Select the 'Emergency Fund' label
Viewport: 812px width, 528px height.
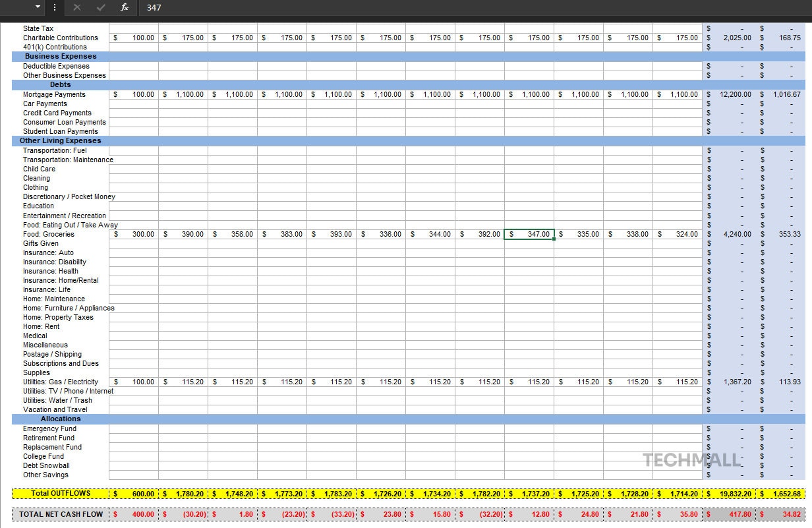click(49, 428)
